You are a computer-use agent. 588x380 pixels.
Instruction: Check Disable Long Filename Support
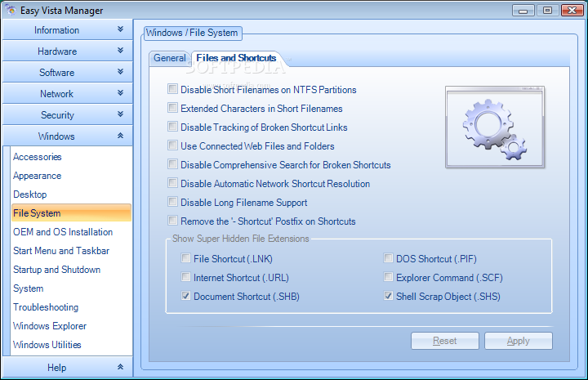click(172, 202)
